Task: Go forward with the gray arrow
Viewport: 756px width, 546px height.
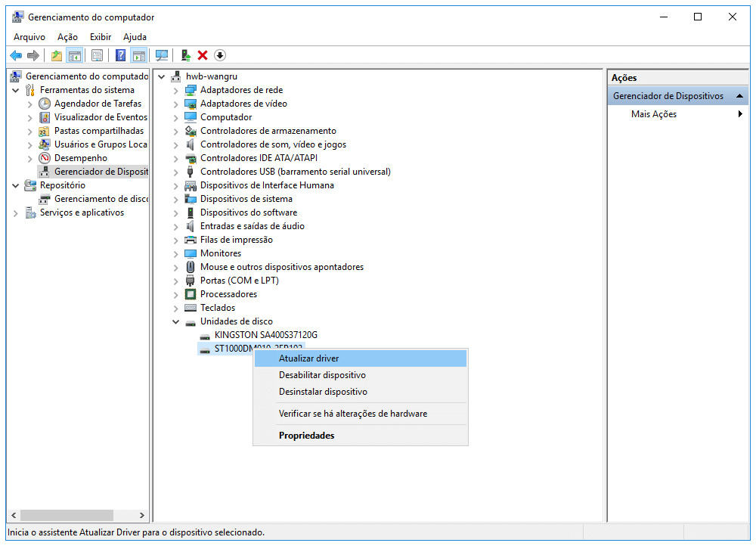Action: pos(33,55)
